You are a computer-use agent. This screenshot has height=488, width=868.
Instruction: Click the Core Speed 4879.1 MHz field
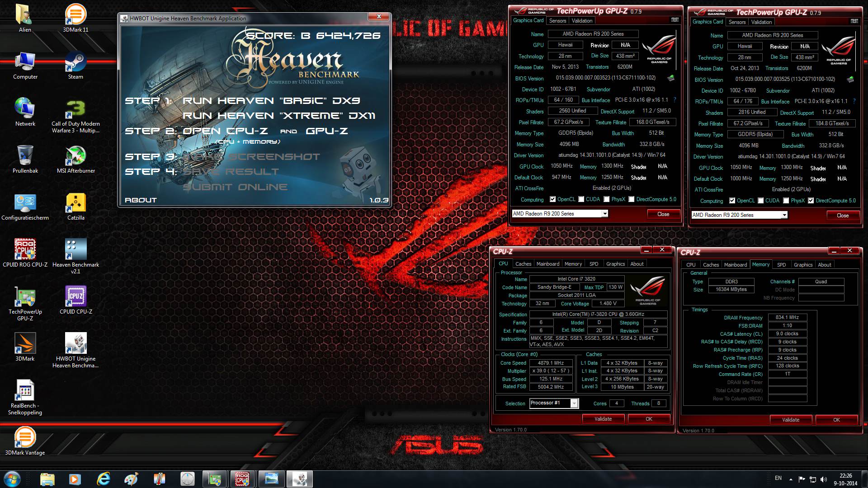click(x=551, y=363)
